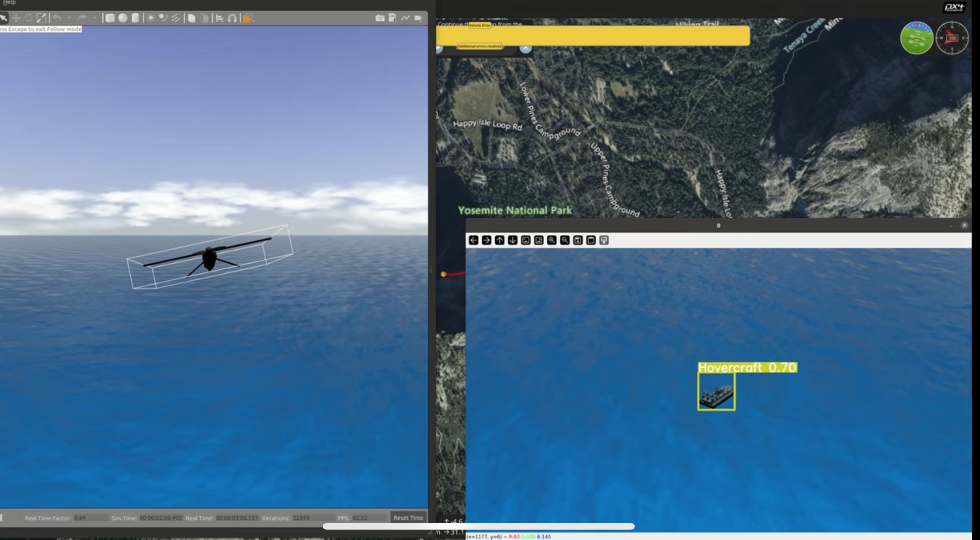This screenshot has height=540, width=980.
Task: Zoom in on the detection image viewer
Action: (552, 240)
